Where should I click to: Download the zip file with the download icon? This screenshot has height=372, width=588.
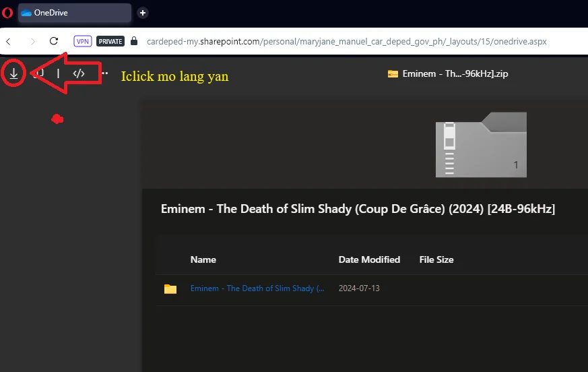14,73
